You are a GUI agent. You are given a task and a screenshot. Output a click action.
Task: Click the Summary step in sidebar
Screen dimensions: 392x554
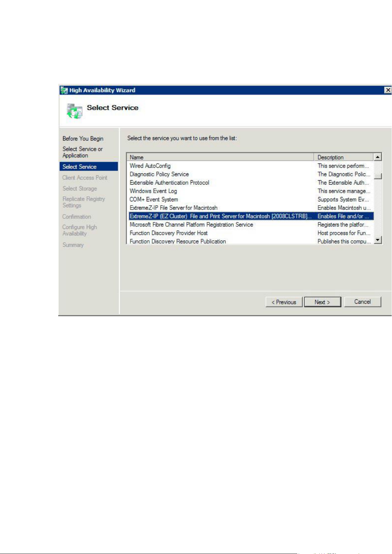tap(73, 245)
